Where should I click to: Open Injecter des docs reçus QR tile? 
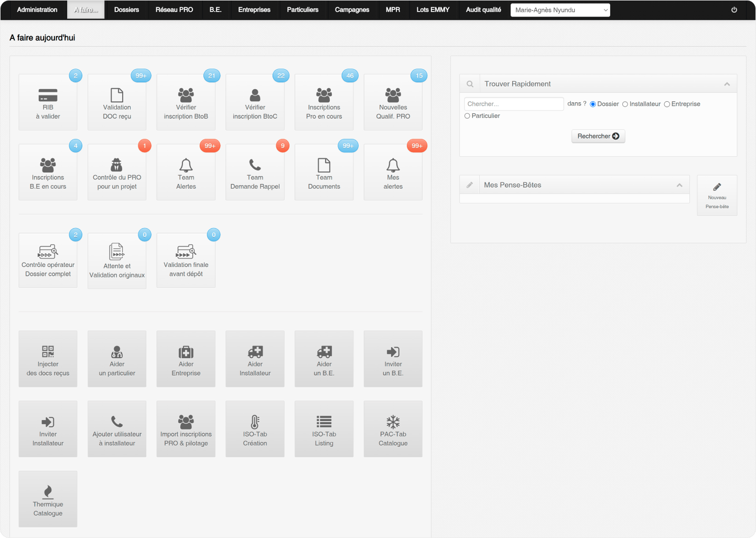point(48,359)
